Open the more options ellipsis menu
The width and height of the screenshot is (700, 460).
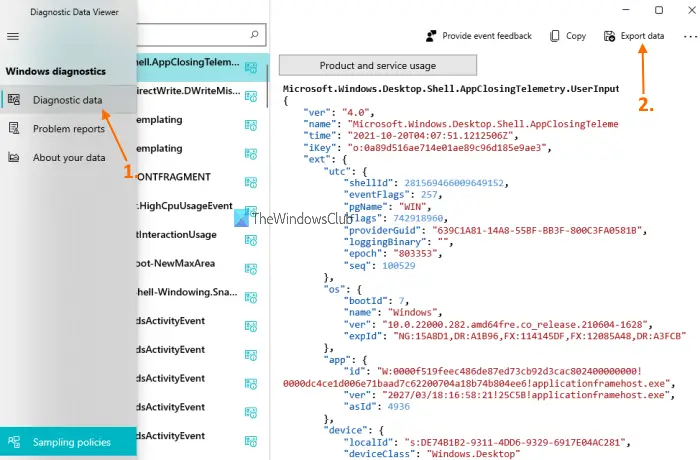[690, 37]
